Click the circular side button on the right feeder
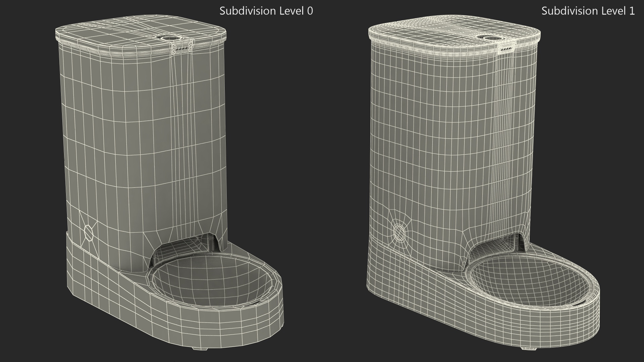Screen dimensions: 644x362 point(399,232)
